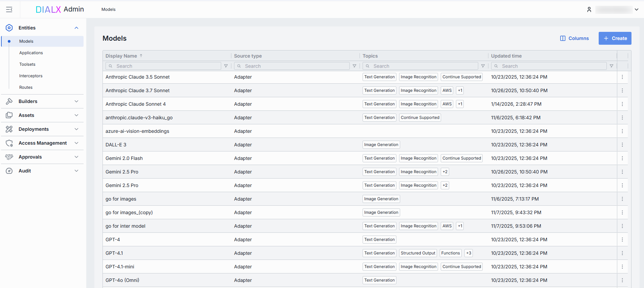Image resolution: width=644 pixels, height=288 pixels.
Task: Go to Applications in the sidebar
Action: tap(31, 53)
